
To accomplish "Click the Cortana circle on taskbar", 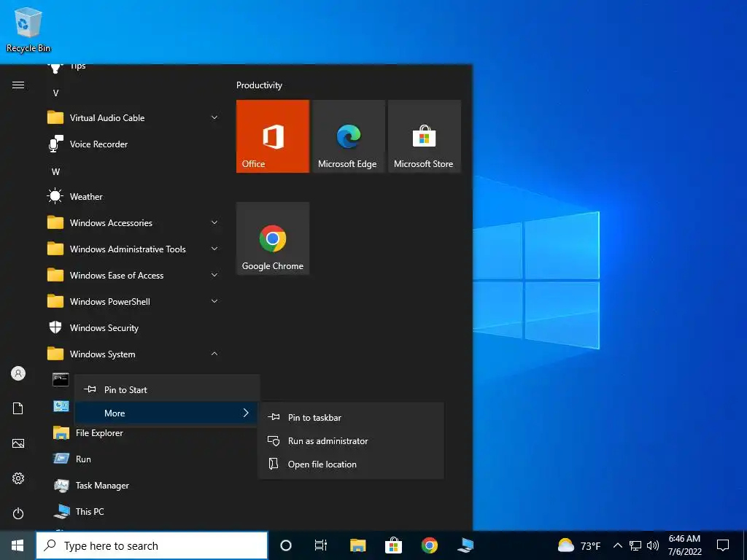I will [x=286, y=545].
